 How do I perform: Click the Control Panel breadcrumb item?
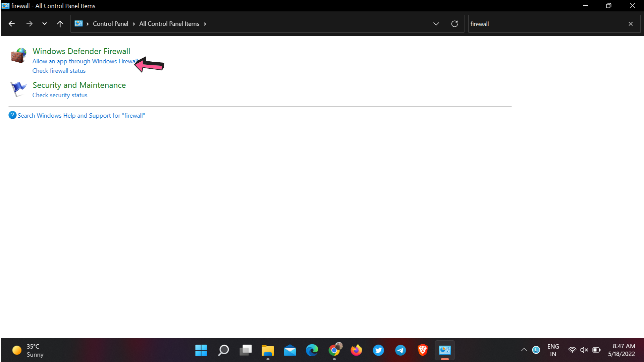click(x=110, y=24)
